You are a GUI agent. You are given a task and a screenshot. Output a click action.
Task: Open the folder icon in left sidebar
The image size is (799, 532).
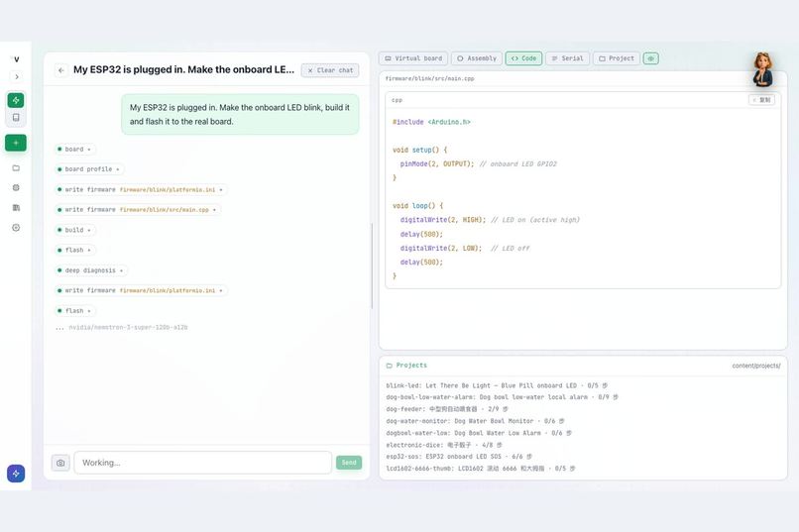16,168
